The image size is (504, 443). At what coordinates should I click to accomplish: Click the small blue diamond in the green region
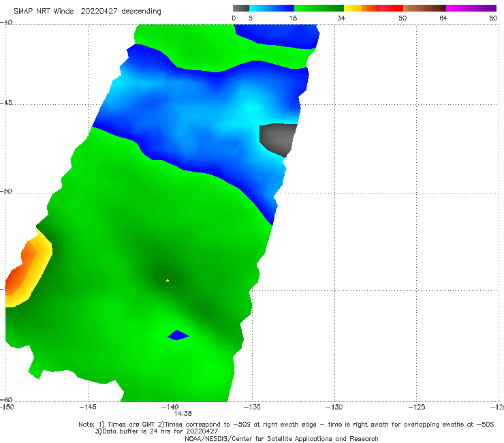click(178, 335)
